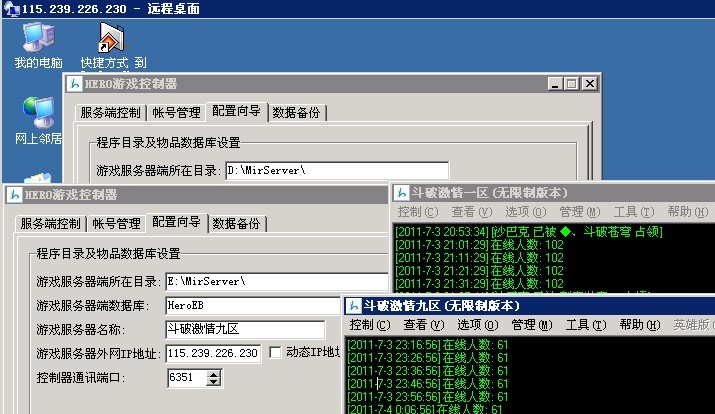This screenshot has height=414, width=715.
Task: Click the E:\MirServer\ directory field
Action: 275,281
